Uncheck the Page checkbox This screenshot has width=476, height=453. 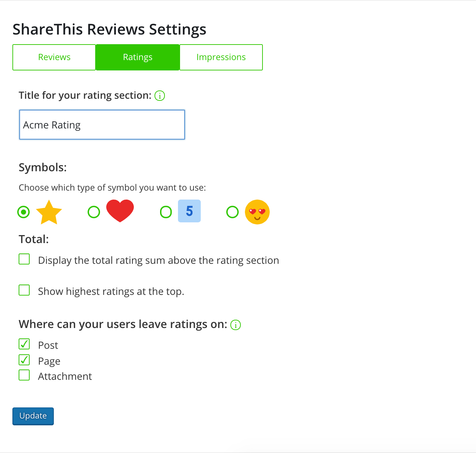tap(24, 360)
